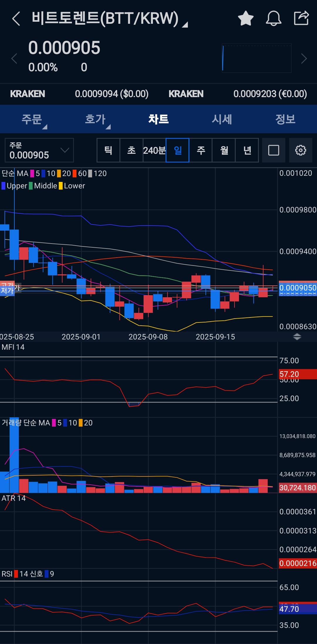
Task: Select the 일 daily chart interval
Action: [x=178, y=150]
